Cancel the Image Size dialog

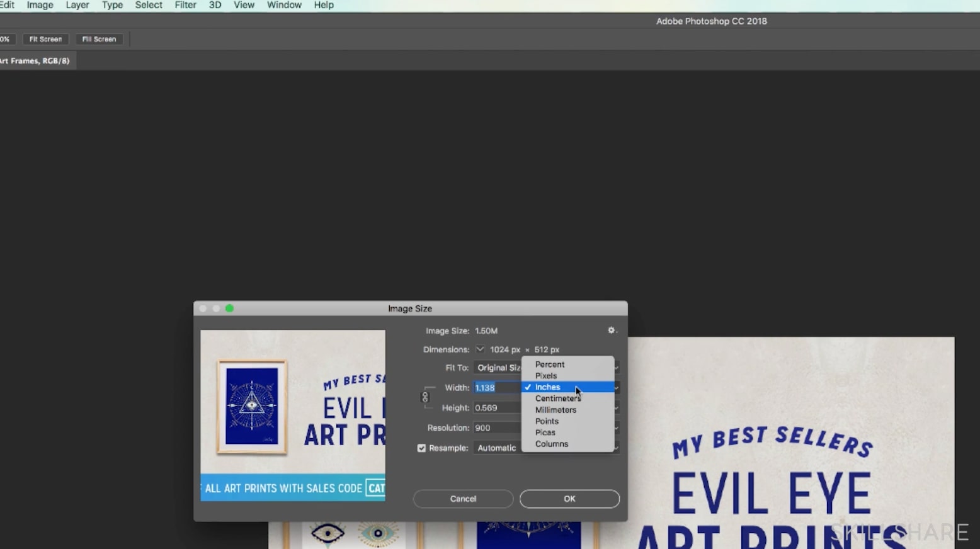click(463, 499)
